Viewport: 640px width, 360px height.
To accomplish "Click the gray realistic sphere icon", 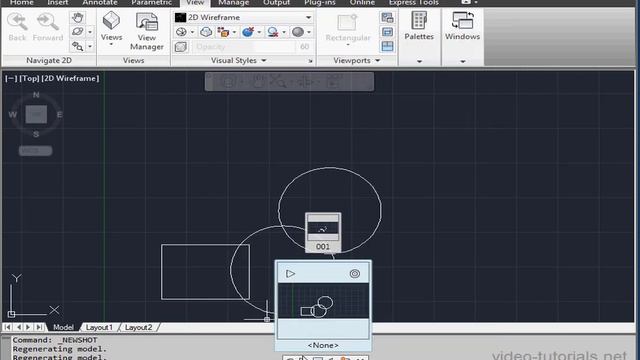I will coord(298,32).
